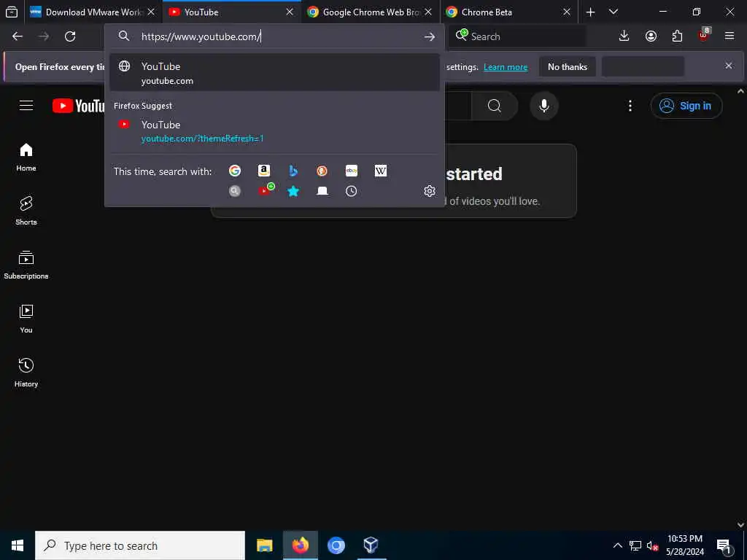Viewport: 747px width, 560px height.
Task: Click No thanks on Firefox notification
Action: click(x=568, y=66)
